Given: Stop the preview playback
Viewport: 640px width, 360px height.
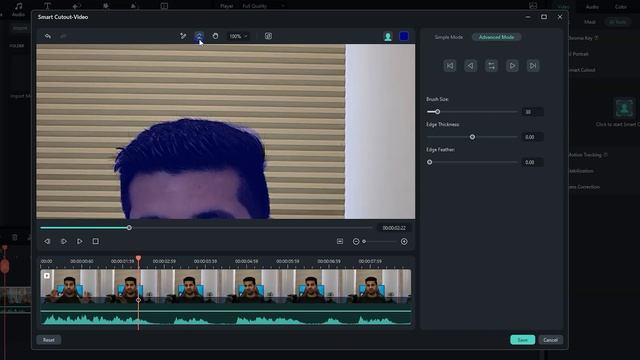Looking at the screenshot, I should [96, 241].
